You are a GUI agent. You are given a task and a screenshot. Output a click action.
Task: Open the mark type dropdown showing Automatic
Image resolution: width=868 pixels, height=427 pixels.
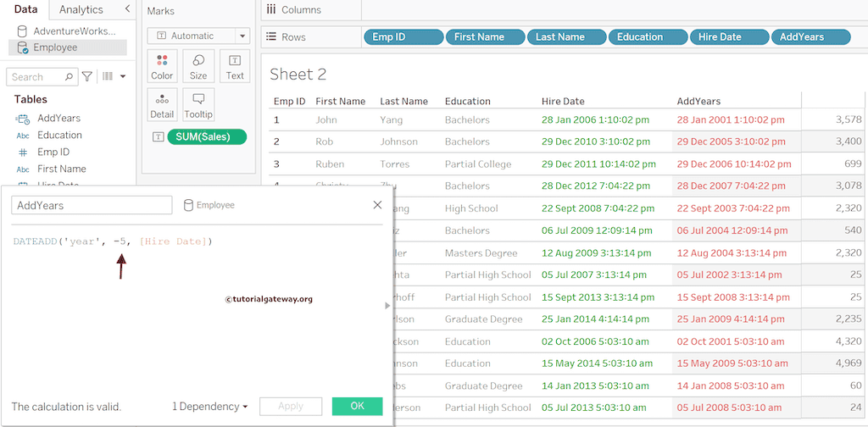click(242, 36)
